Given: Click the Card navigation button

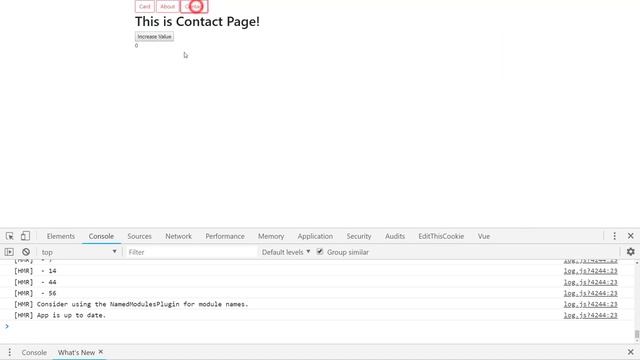Looking at the screenshot, I should 144,7.
